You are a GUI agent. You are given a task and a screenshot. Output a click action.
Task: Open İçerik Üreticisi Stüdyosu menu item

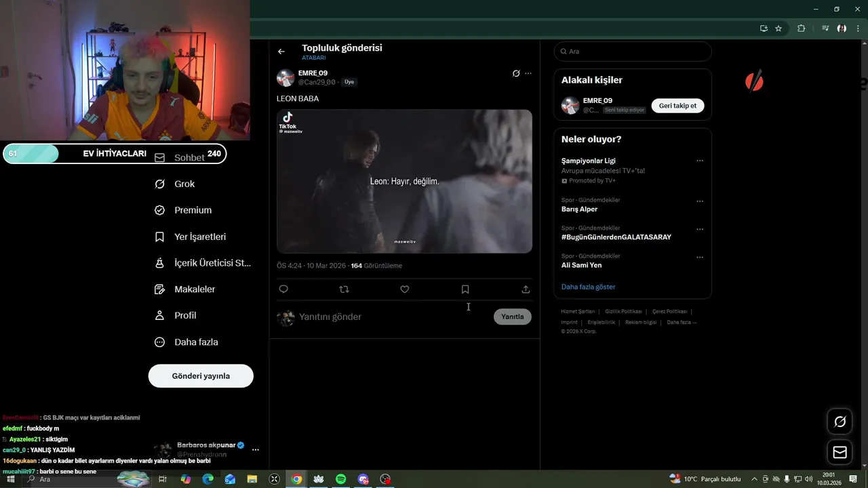click(203, 263)
